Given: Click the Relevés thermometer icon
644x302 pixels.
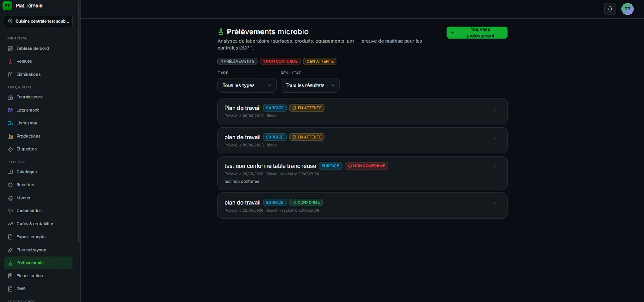Looking at the screenshot, I should 10,62.
